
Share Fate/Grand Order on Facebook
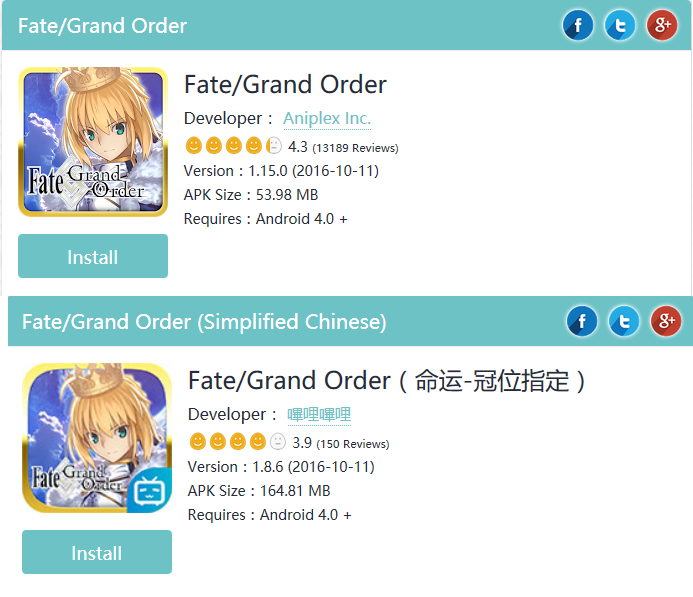tap(578, 25)
